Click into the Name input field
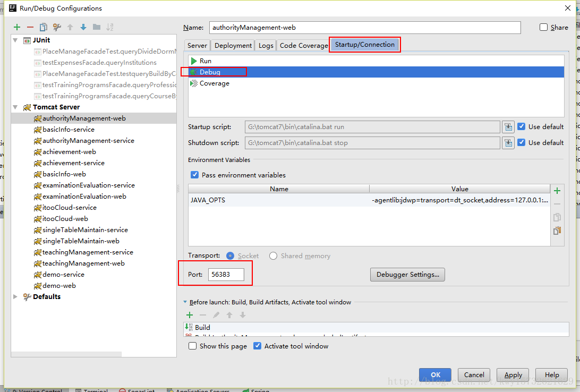580x392 pixels. coord(365,28)
